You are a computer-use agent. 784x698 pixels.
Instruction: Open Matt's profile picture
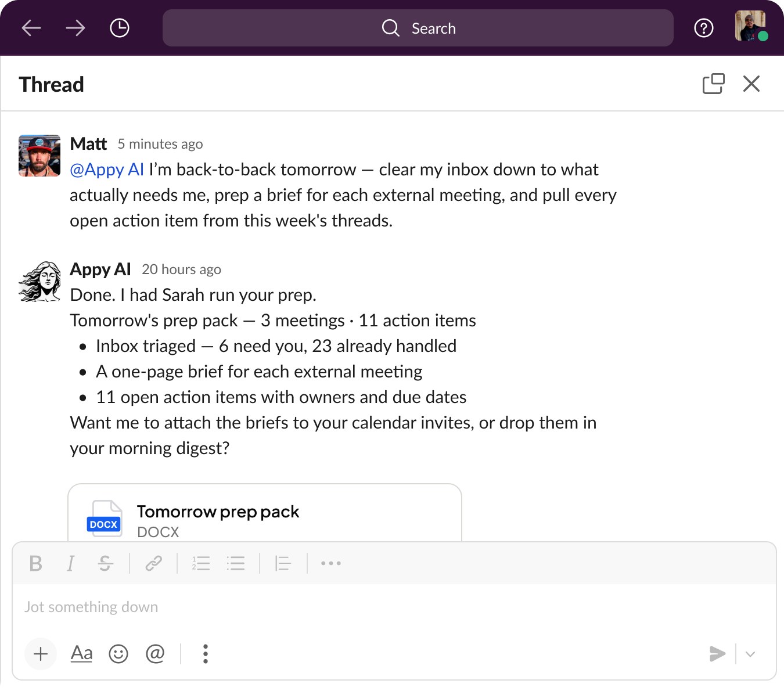point(39,156)
